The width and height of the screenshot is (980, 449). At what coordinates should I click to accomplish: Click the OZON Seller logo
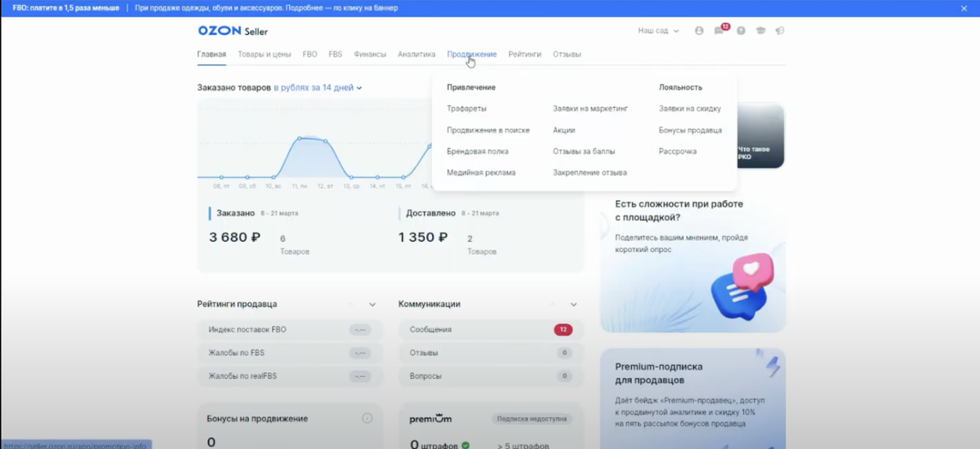pyautogui.click(x=233, y=30)
